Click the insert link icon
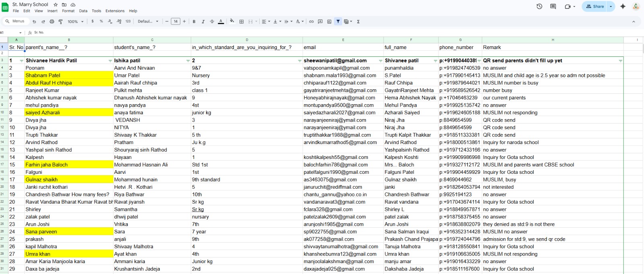Viewport: 644px width, 274px height. click(311, 22)
